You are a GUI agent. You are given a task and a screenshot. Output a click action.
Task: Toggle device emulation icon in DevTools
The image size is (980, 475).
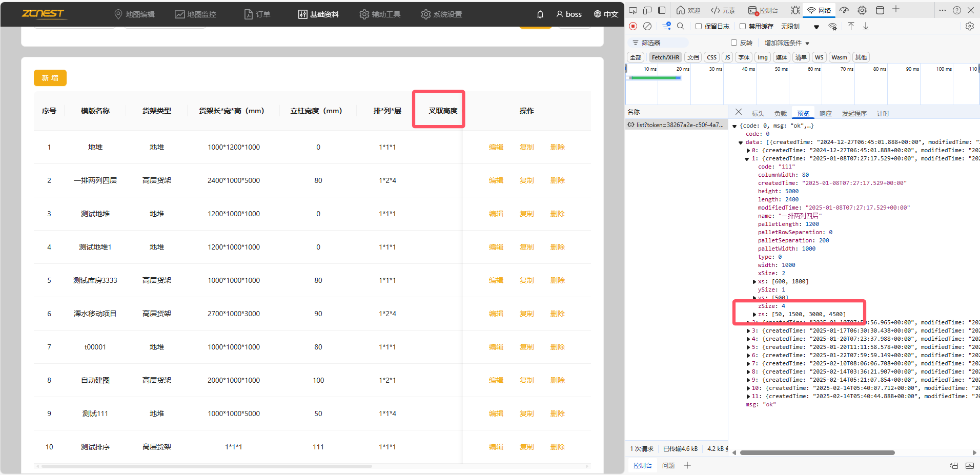coord(647,10)
